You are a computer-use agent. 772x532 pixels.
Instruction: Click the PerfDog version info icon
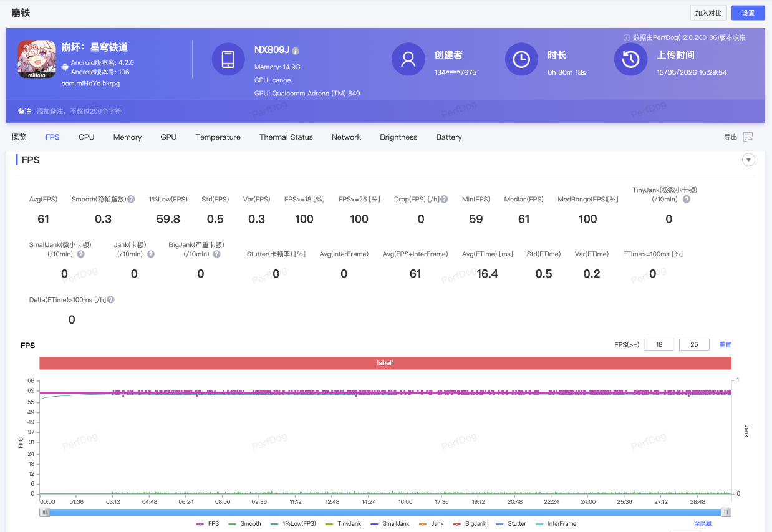pyautogui.click(x=627, y=37)
